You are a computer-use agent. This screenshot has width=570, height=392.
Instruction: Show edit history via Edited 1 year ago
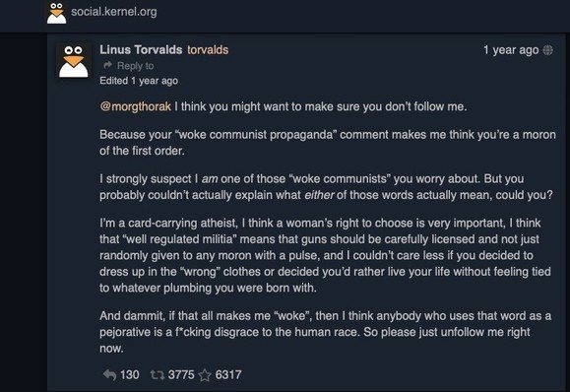coord(139,81)
